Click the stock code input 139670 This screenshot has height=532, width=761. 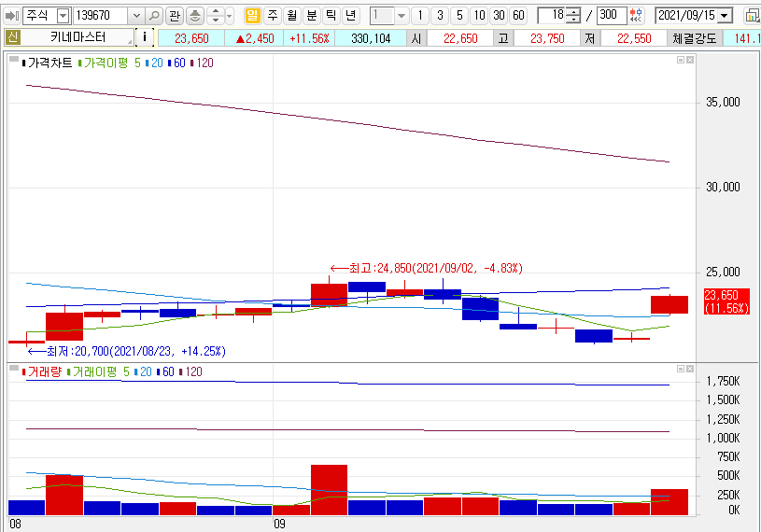101,16
